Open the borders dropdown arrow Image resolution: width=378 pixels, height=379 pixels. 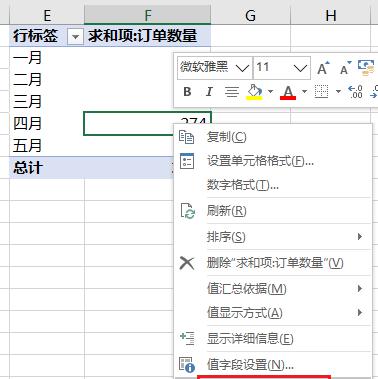click(x=338, y=91)
